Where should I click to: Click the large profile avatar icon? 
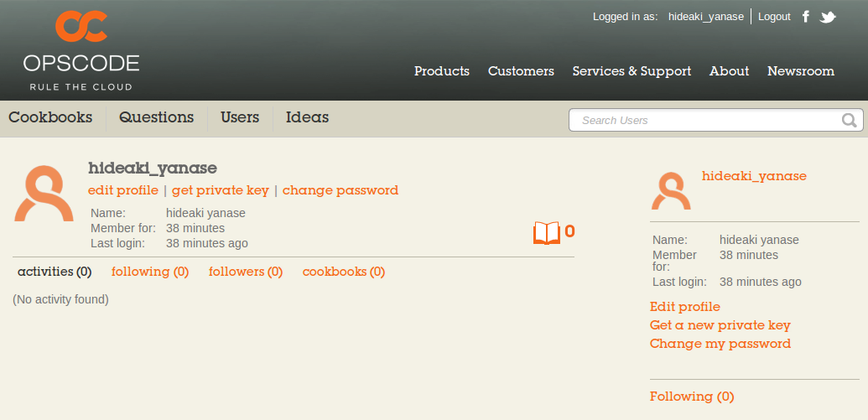[44, 193]
